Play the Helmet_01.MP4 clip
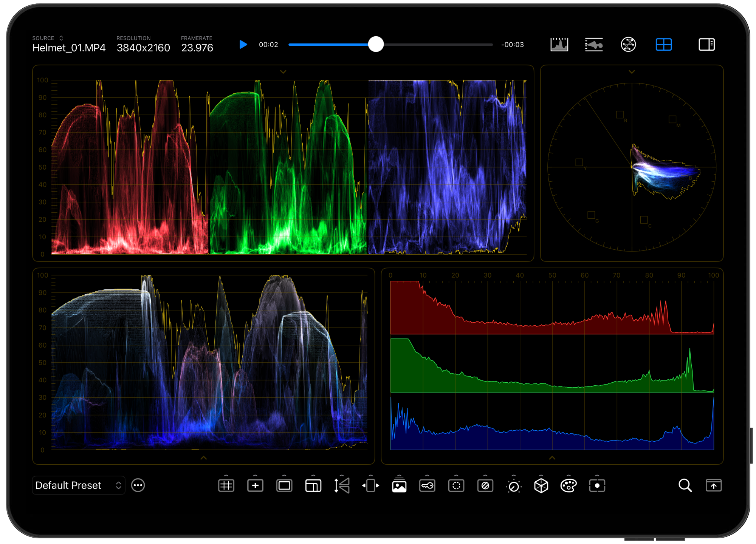Viewport: 756px width, 544px height. click(x=243, y=45)
